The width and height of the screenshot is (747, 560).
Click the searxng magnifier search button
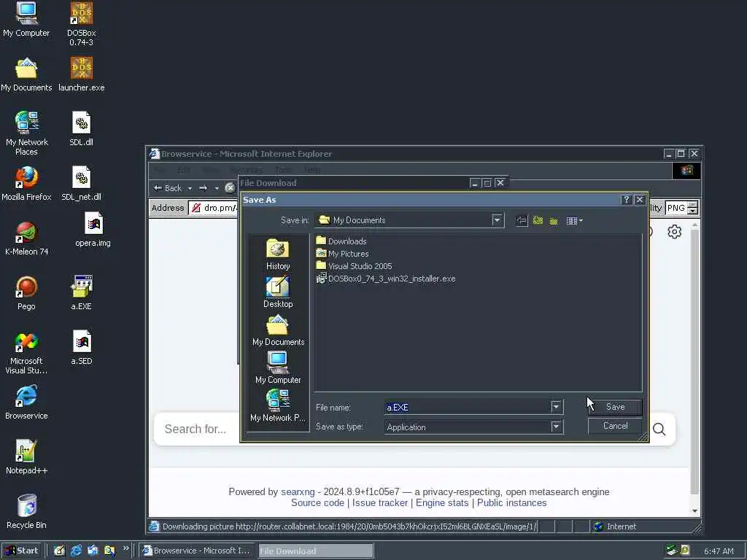click(x=659, y=429)
